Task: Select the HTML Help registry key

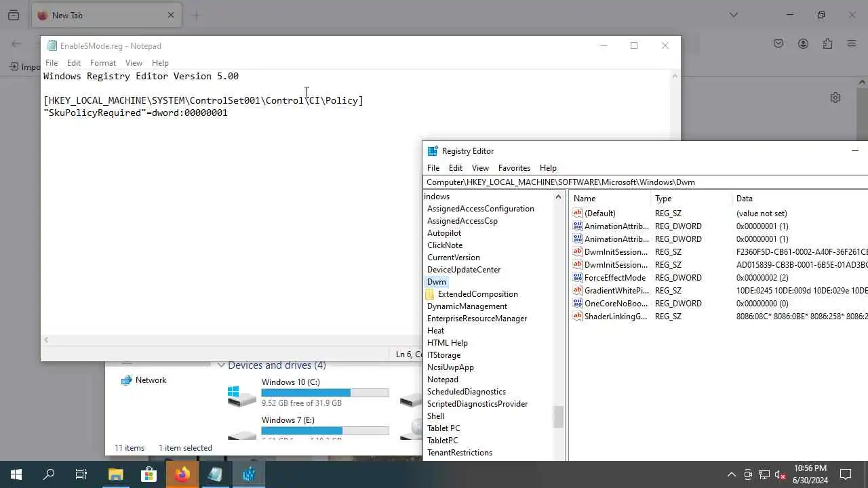Action: click(x=448, y=343)
